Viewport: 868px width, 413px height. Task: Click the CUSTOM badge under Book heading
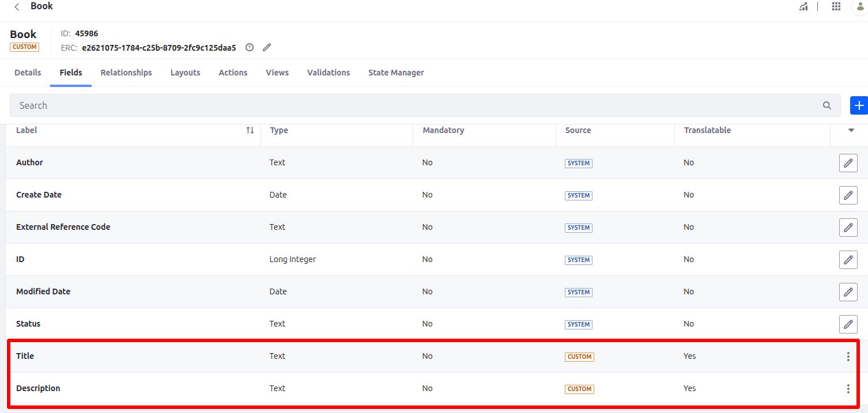[x=24, y=47]
